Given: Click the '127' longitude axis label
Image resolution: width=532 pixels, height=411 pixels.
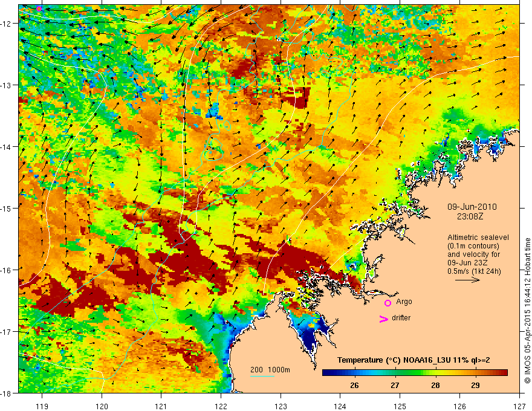Looking at the screenshot, I should click(519, 406).
